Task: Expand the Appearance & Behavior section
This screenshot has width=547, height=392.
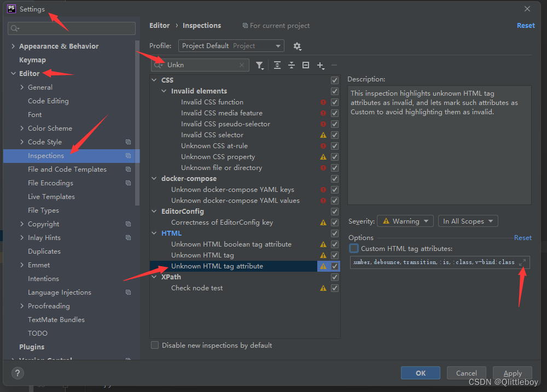Action: (12, 46)
